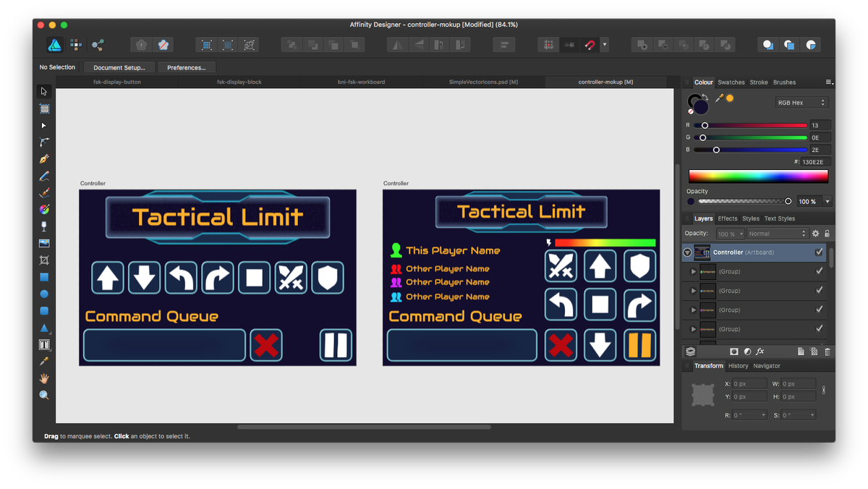Select the Fill gradient tool
This screenshot has width=868, height=489.
coord(44,210)
